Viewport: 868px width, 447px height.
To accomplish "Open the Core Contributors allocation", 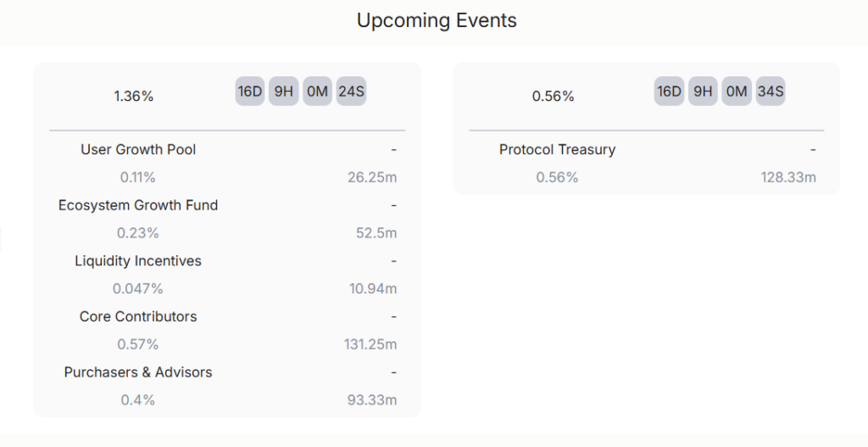I will point(138,316).
